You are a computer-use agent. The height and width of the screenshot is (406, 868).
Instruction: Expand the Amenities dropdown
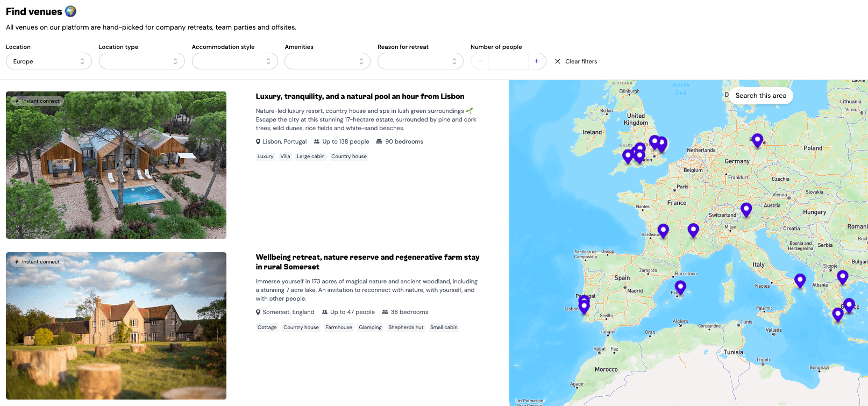pyautogui.click(x=327, y=61)
